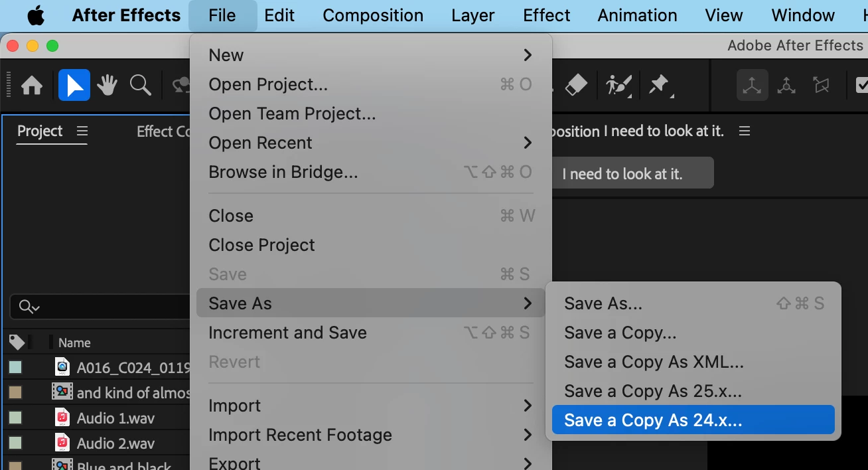The height and width of the screenshot is (470, 868).
Task: Switch to World Axis mode
Action: click(786, 85)
